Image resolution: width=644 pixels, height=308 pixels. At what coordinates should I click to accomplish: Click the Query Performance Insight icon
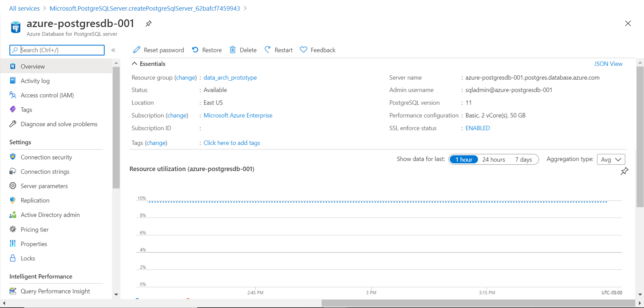[13, 291]
